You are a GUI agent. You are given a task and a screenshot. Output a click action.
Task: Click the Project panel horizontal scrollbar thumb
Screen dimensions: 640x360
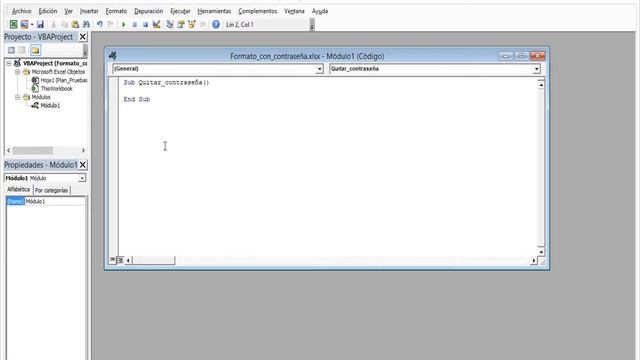coord(32,150)
